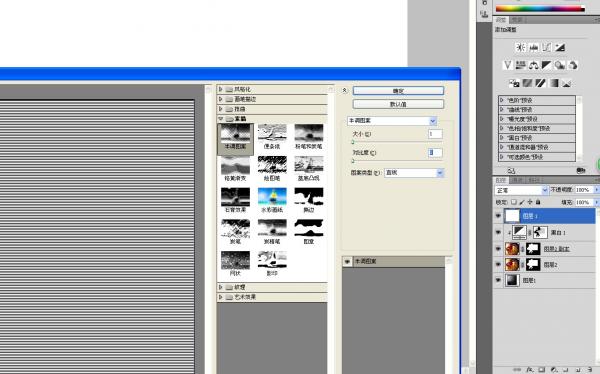Hide the selected top layer 图层3
This screenshot has width=600, height=374.
coord(498,216)
